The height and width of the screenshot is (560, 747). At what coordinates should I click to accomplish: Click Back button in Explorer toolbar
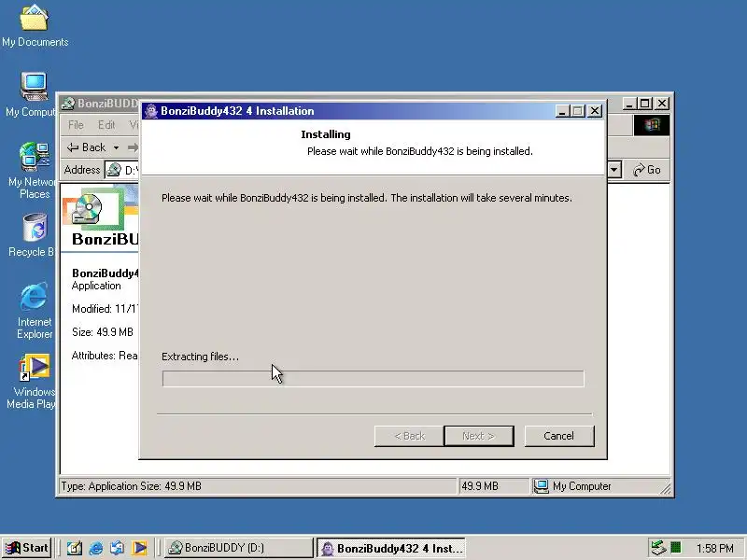87,147
